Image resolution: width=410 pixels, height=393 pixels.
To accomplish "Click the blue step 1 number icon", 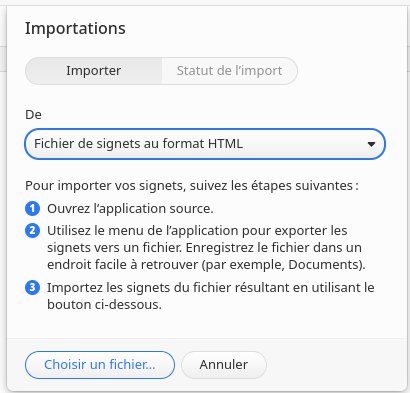I will pos(32,209).
